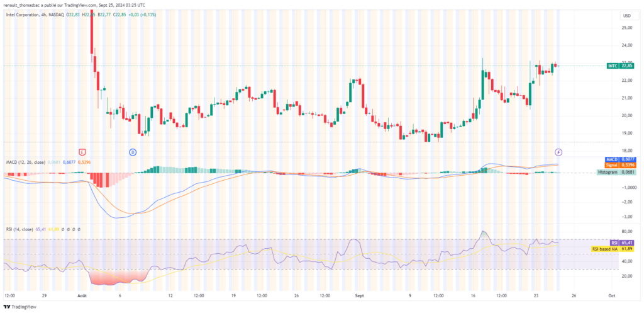Click the red earnings 'E' marker icon

81,152
